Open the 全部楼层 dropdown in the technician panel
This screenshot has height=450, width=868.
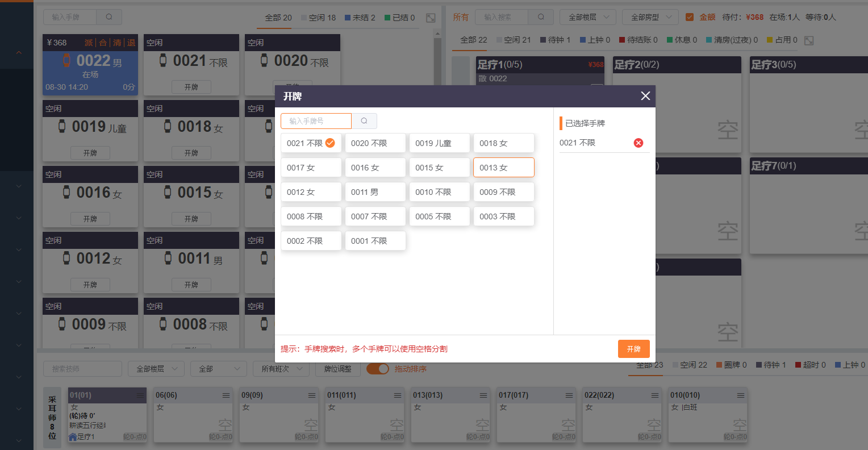click(156, 369)
